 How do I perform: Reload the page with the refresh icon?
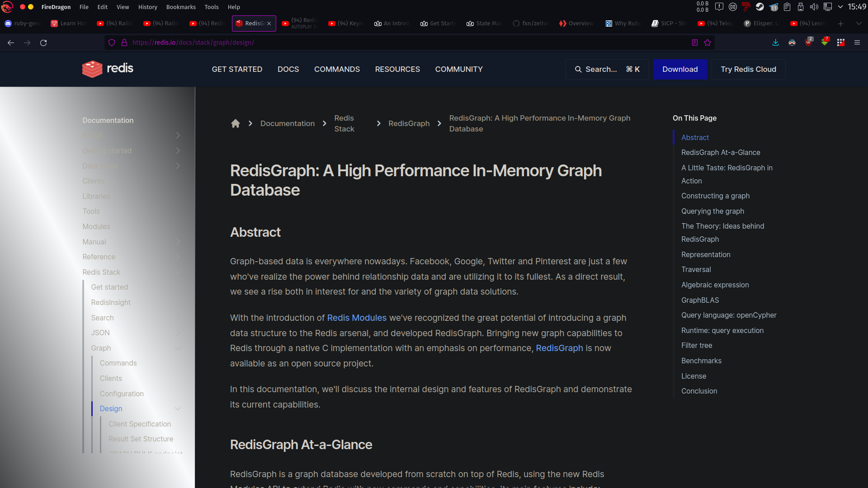click(x=43, y=42)
